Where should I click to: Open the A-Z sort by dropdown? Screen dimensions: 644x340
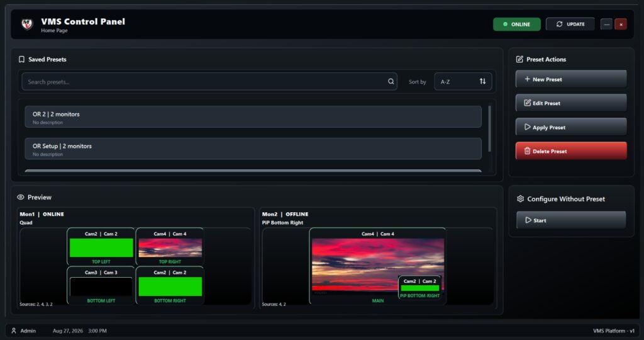[x=463, y=81]
